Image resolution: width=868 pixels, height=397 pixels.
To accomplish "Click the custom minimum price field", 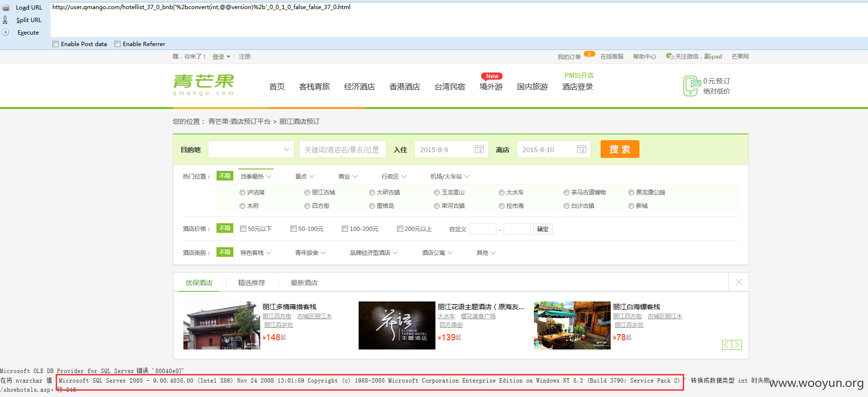I will (x=482, y=229).
